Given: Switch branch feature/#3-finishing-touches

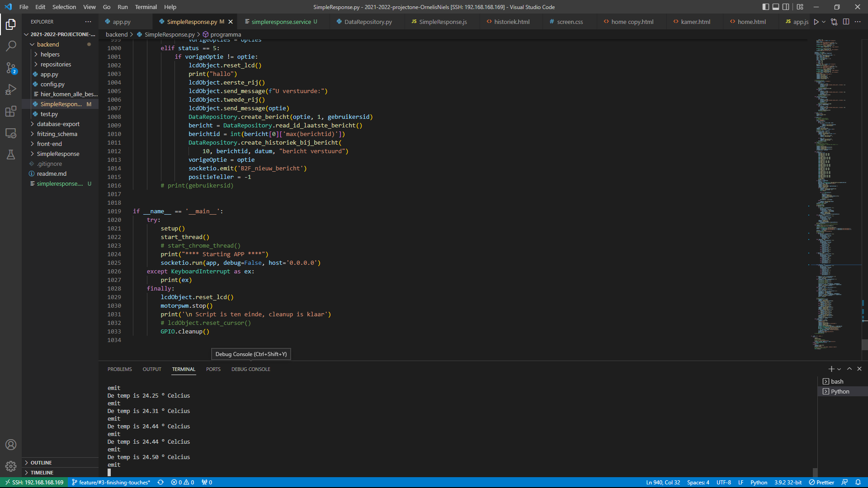Looking at the screenshot, I should 111,482.
